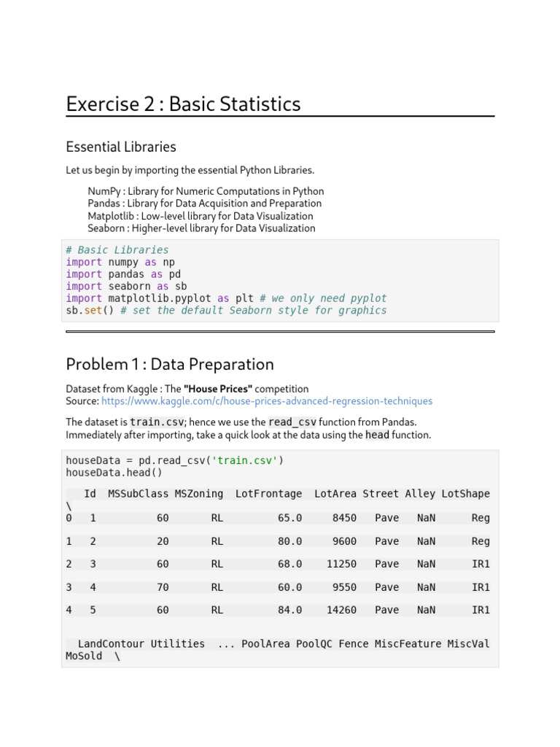560x747 pixels.
Task: Click the Seaborn library description line
Action: pos(201,228)
